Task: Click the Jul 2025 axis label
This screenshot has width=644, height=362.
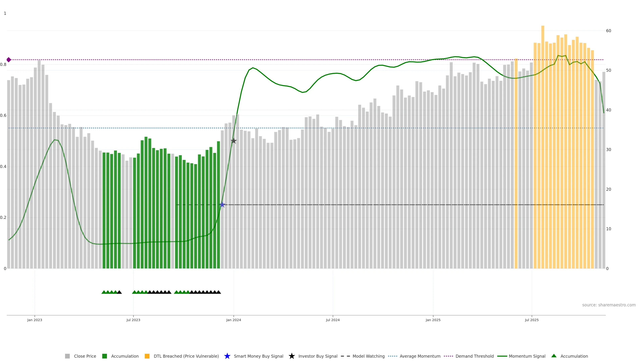Action: coord(531,320)
